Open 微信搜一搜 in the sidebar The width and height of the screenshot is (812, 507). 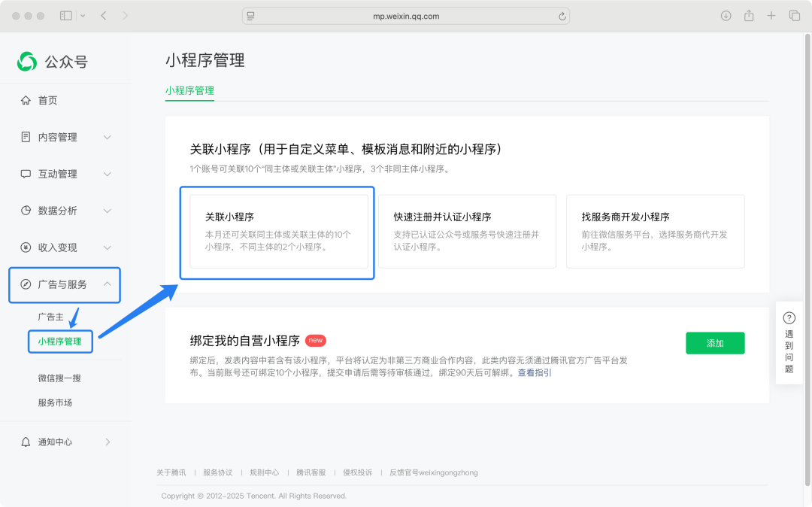59,378
